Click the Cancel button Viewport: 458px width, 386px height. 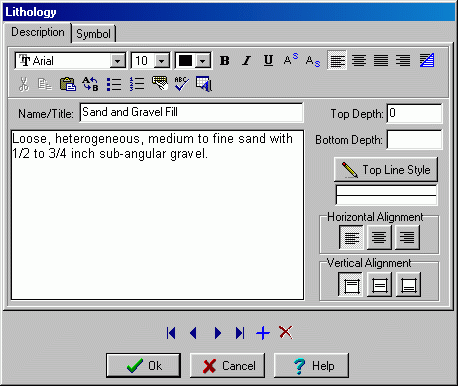227,365
